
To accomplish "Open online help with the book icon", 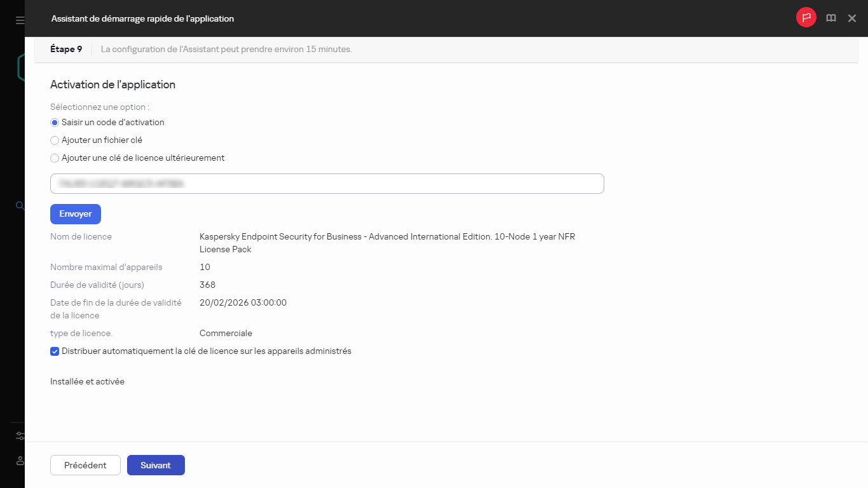I will point(831,18).
